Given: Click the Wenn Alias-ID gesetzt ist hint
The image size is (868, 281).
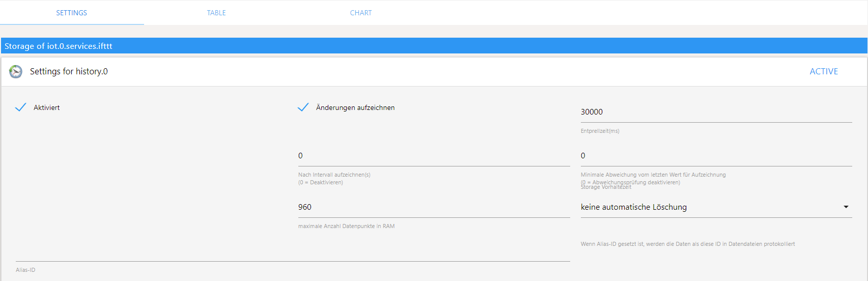Looking at the screenshot, I should click(688, 244).
